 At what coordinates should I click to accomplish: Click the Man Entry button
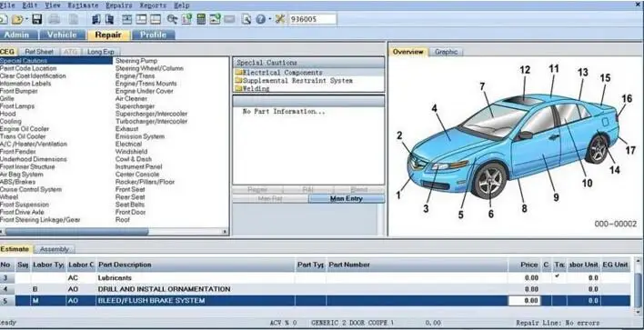coord(347,199)
